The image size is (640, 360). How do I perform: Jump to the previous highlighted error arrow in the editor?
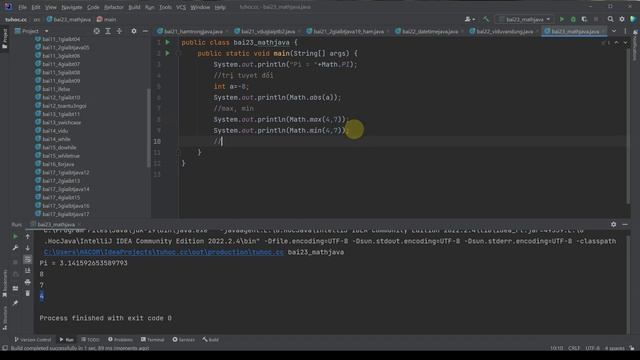pos(617,42)
